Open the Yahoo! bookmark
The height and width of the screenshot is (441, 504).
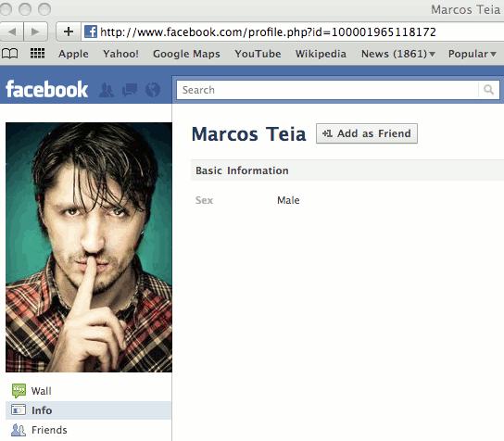pos(120,54)
